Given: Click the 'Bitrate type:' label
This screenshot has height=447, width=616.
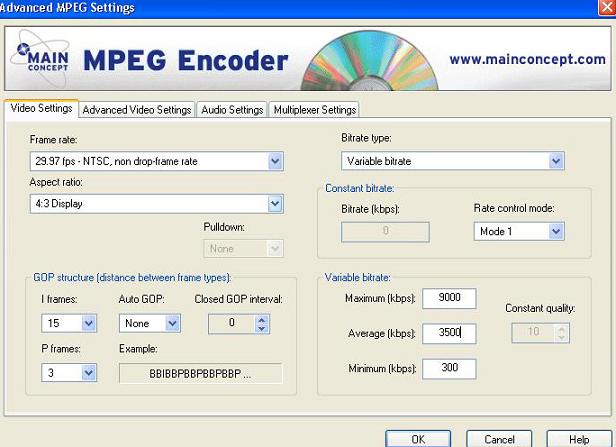Looking at the screenshot, I should (366, 138).
